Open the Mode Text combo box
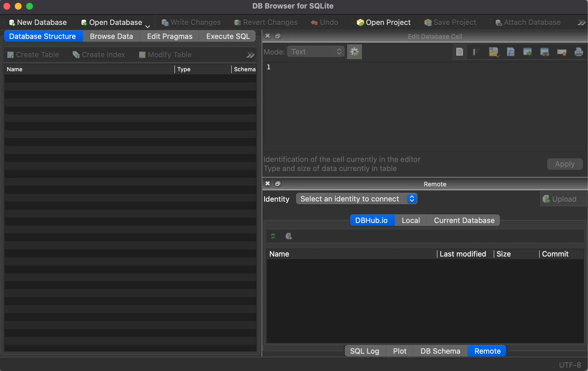This screenshot has width=588, height=371. 316,52
